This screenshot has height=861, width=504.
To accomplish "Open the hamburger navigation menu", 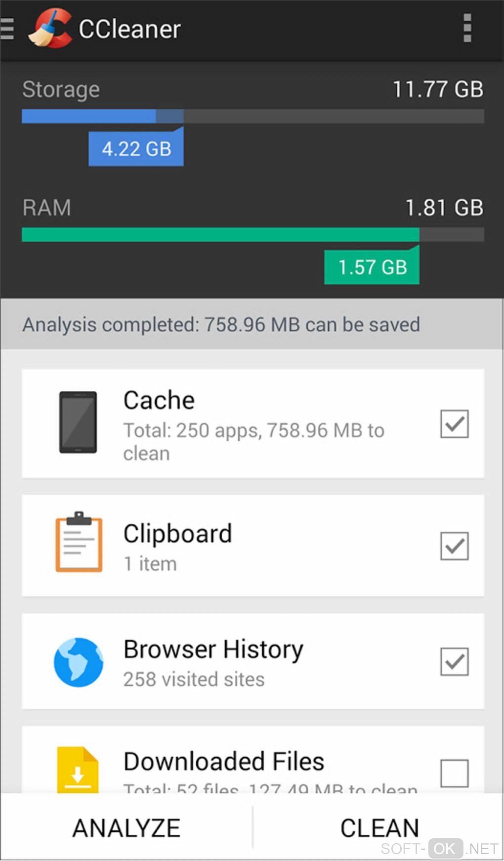I will click(7, 29).
